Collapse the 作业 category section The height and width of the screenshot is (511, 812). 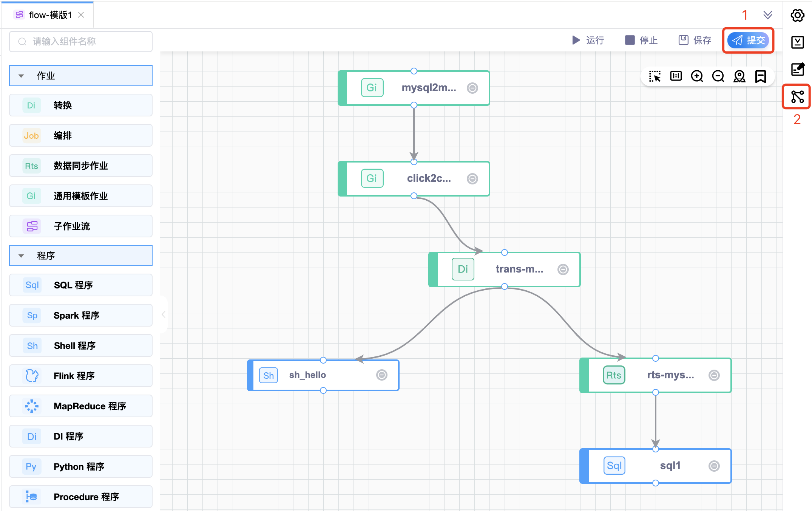point(22,76)
